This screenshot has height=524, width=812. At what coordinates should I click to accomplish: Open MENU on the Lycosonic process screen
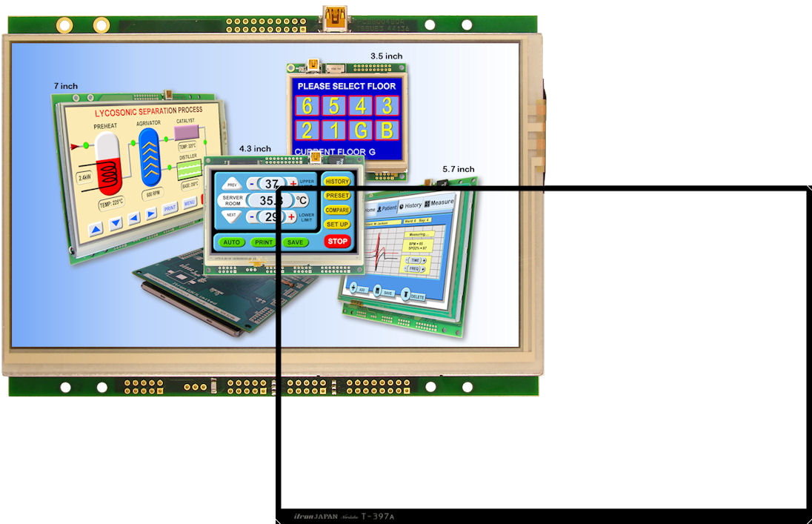click(189, 202)
